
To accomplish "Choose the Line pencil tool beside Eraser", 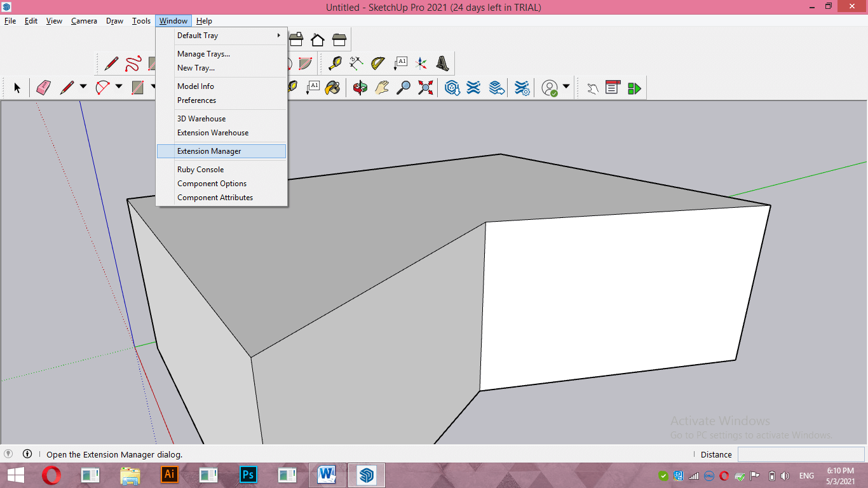I will pos(67,87).
